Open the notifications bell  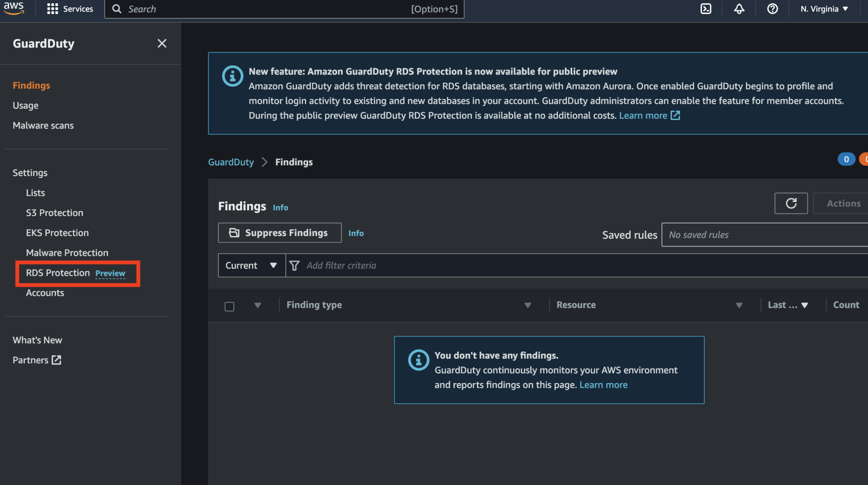click(x=739, y=8)
